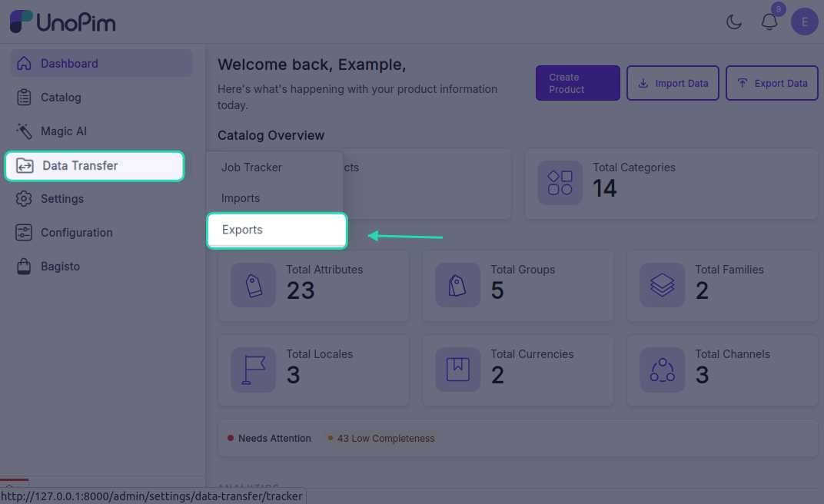Viewport: 824px width, 504px height.
Task: Click Total Locales count 3
Action: pyautogui.click(x=293, y=375)
